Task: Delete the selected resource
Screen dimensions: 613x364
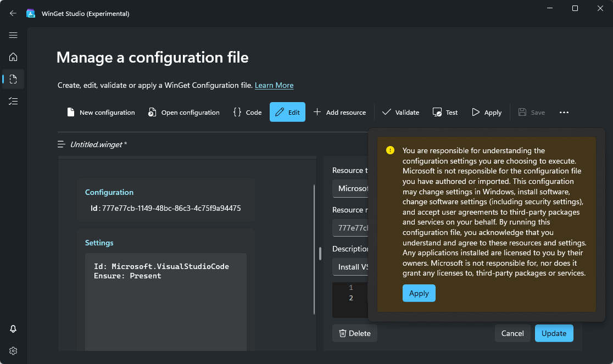Action: click(x=354, y=333)
